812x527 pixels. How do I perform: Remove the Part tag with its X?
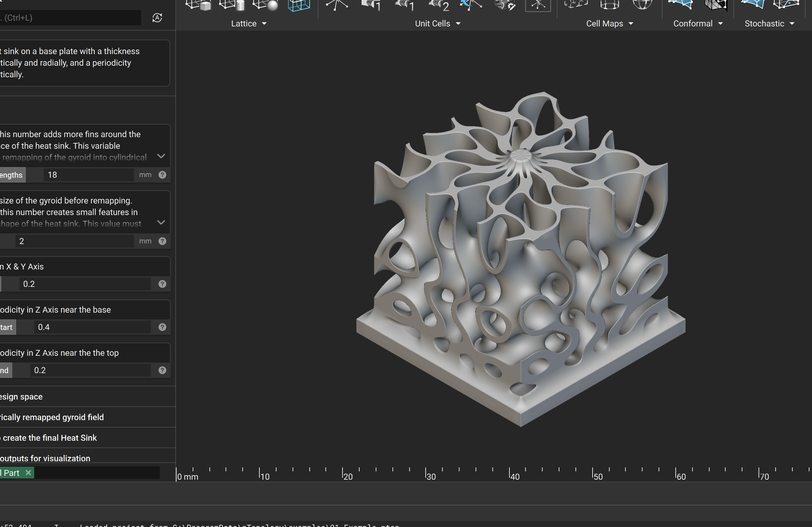point(28,473)
